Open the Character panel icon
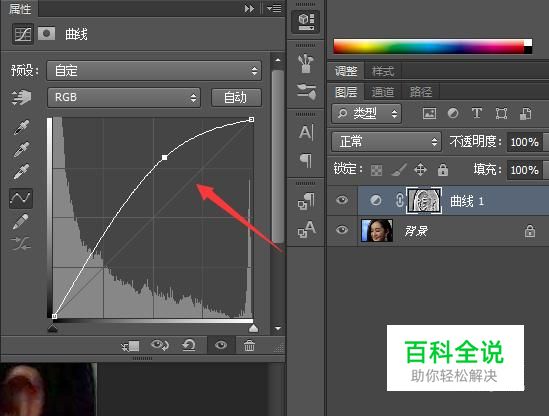 (x=306, y=133)
